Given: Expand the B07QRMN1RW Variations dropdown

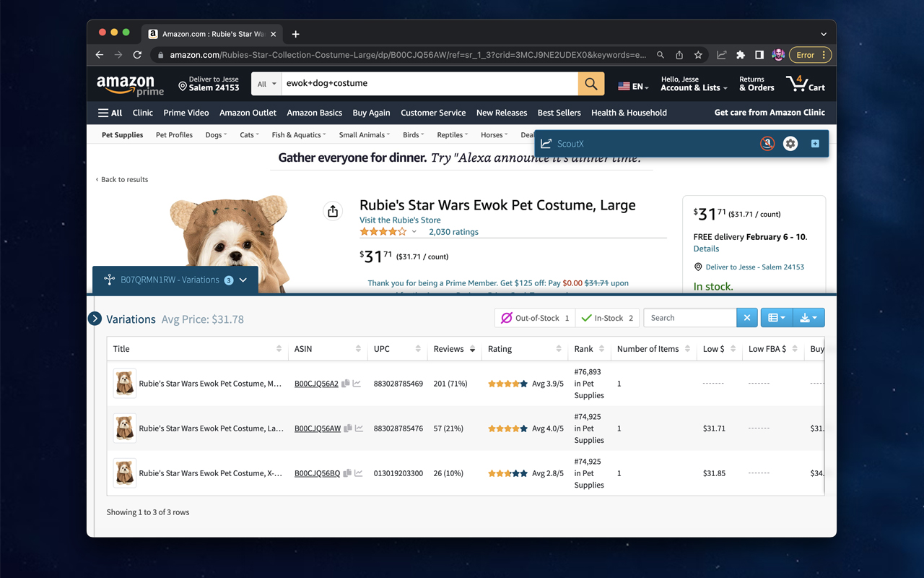Looking at the screenshot, I should tap(243, 280).
